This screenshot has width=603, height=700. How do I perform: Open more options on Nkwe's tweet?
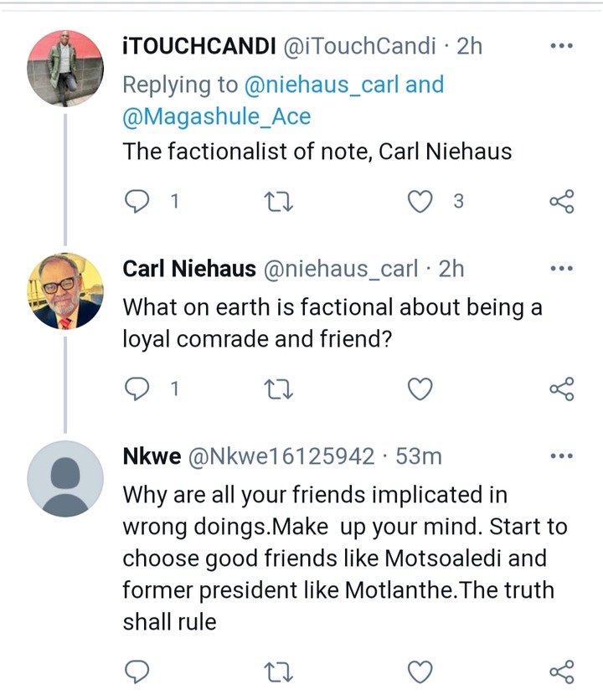tap(562, 456)
